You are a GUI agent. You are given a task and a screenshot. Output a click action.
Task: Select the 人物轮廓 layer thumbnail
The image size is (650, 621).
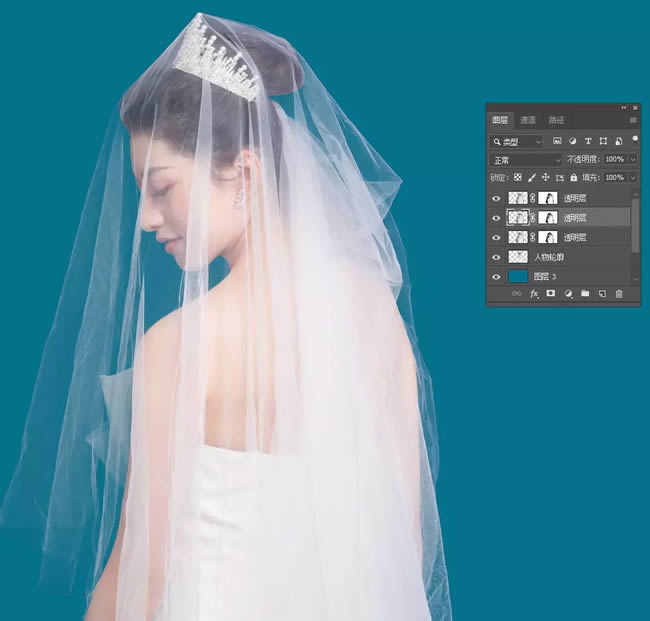[x=518, y=257]
